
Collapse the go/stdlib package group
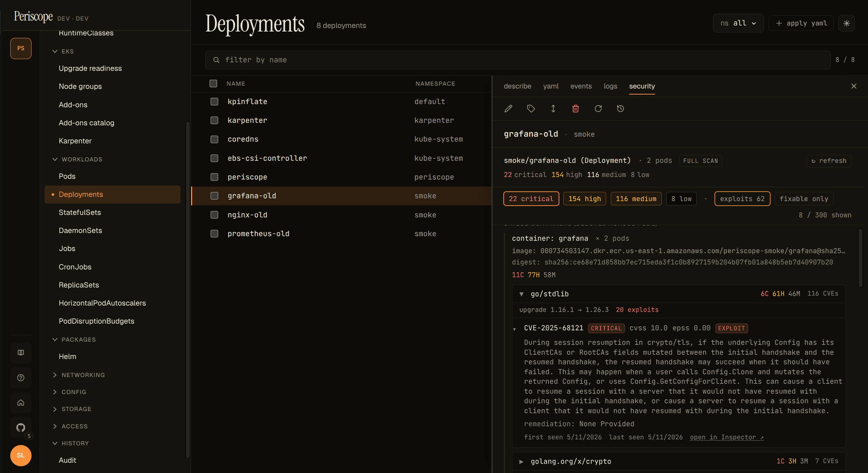point(521,294)
